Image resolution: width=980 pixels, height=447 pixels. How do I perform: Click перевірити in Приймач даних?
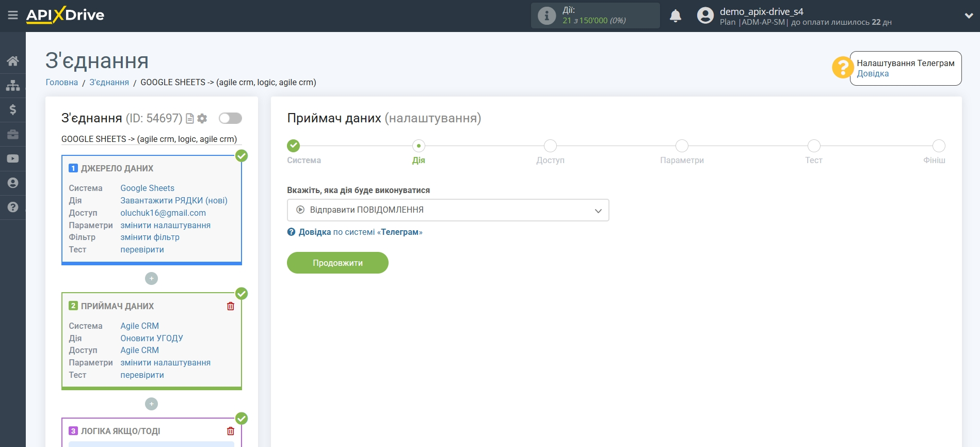tap(142, 375)
